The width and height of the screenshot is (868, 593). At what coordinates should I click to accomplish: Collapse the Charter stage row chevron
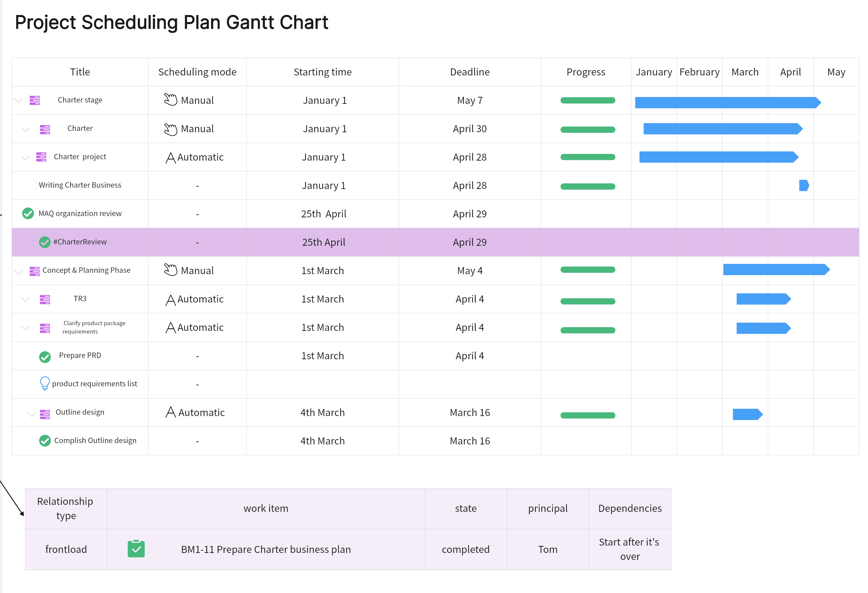pyautogui.click(x=19, y=100)
